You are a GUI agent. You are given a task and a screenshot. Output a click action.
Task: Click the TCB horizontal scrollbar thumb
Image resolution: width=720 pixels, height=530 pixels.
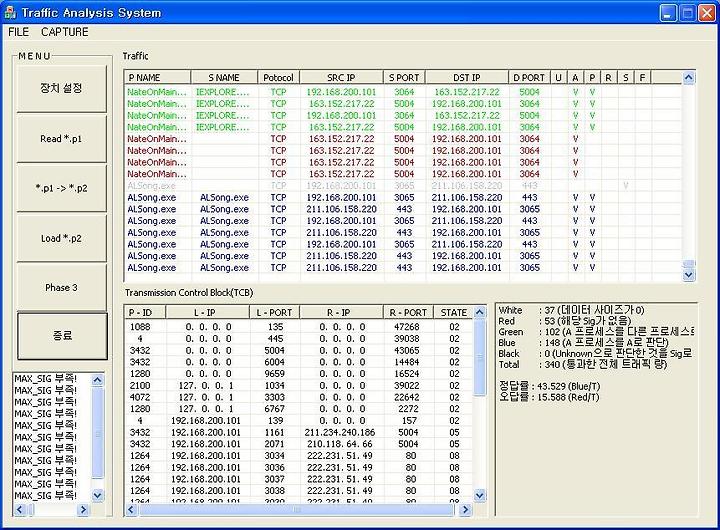[x=296, y=509]
